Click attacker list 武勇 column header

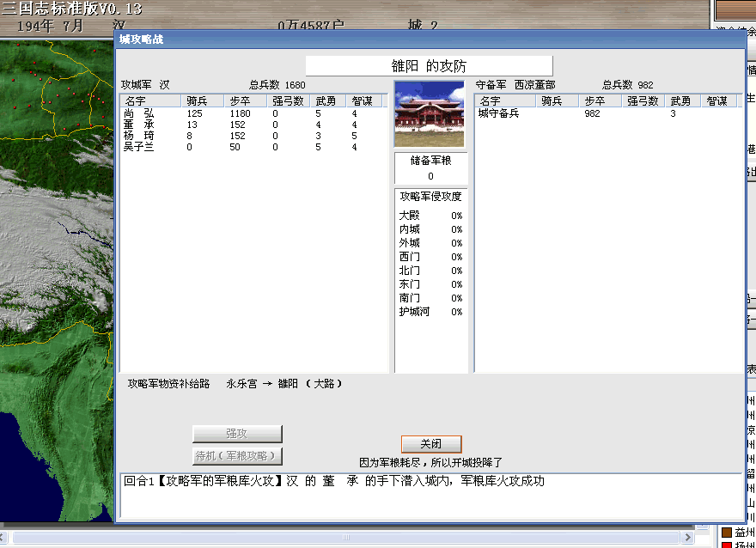coord(328,100)
